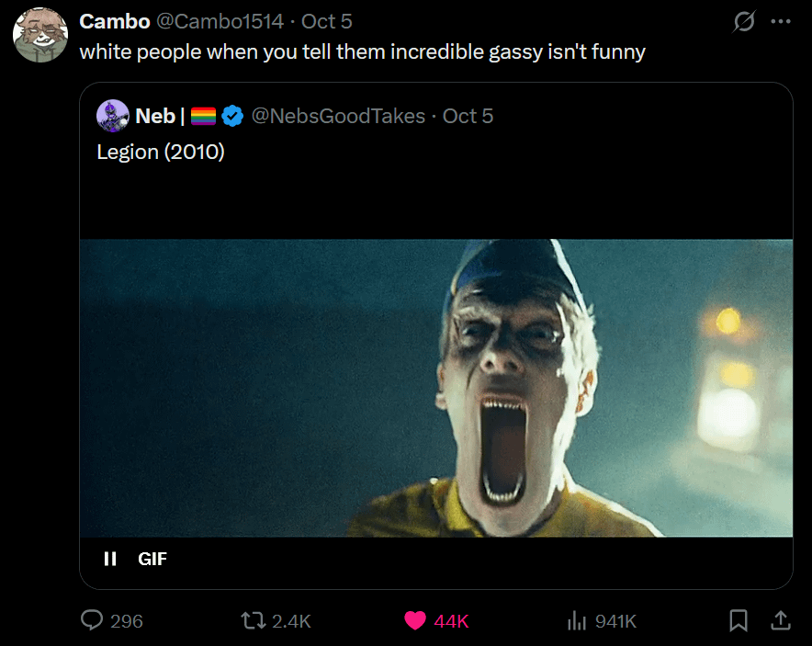The image size is (812, 646).
Task: Click the GIF label badge
Action: [152, 558]
